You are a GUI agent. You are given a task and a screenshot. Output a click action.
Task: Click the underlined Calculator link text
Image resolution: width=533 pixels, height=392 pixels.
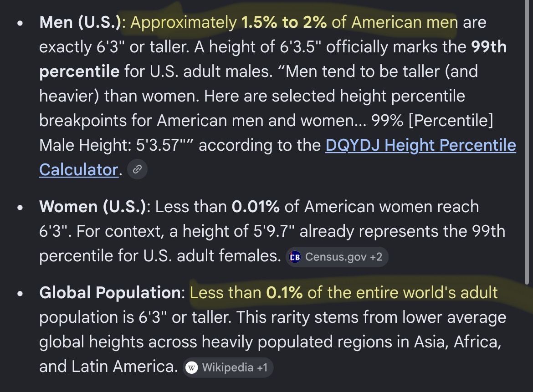pyautogui.click(x=78, y=170)
